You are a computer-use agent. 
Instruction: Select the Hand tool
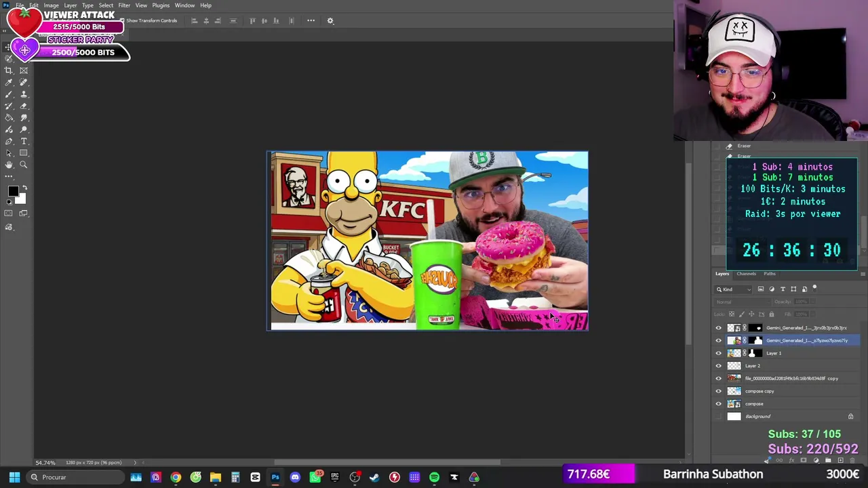tap(9, 165)
